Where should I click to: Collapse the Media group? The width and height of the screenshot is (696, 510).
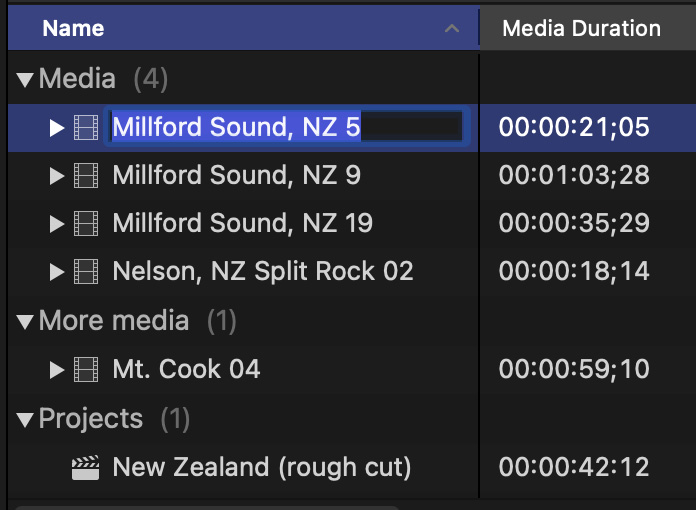[25, 79]
